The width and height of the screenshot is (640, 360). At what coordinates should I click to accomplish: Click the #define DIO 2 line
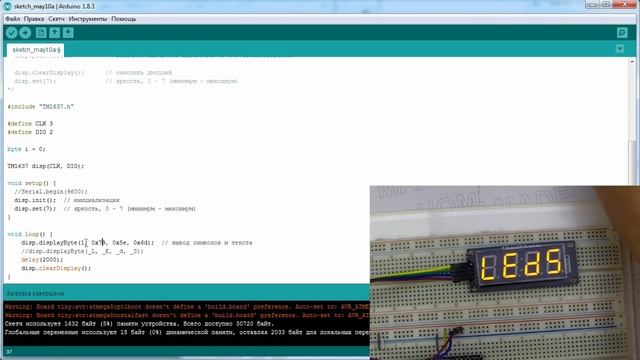tap(30, 132)
